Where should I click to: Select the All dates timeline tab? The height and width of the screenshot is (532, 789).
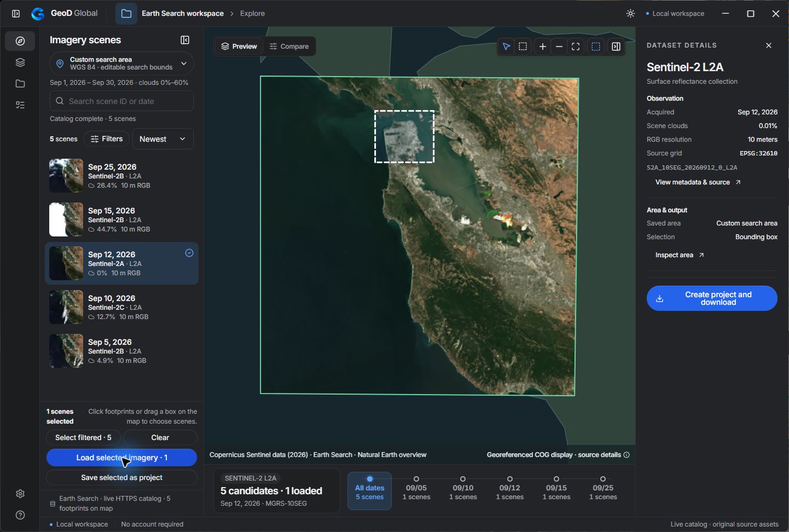[370, 490]
